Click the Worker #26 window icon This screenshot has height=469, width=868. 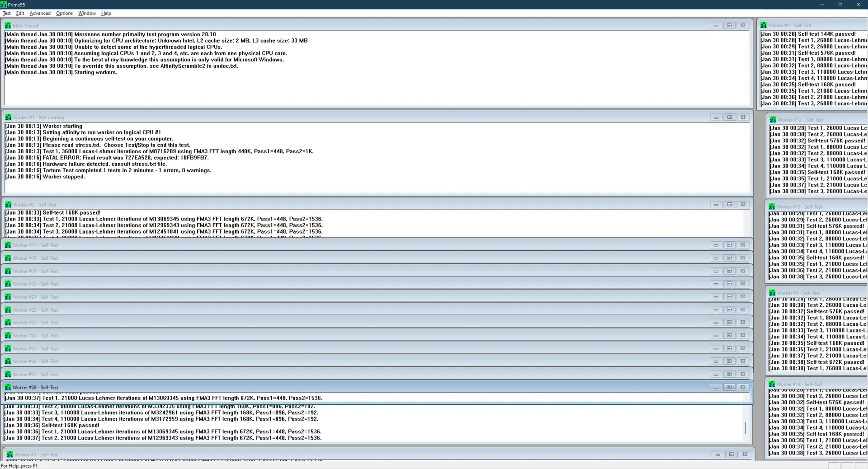pyautogui.click(x=8, y=361)
